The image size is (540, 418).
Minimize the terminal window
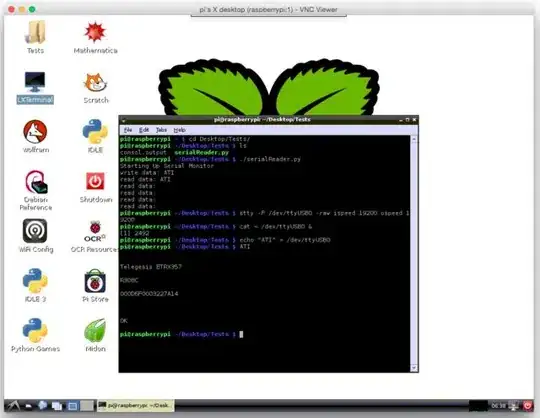[x=401, y=120]
